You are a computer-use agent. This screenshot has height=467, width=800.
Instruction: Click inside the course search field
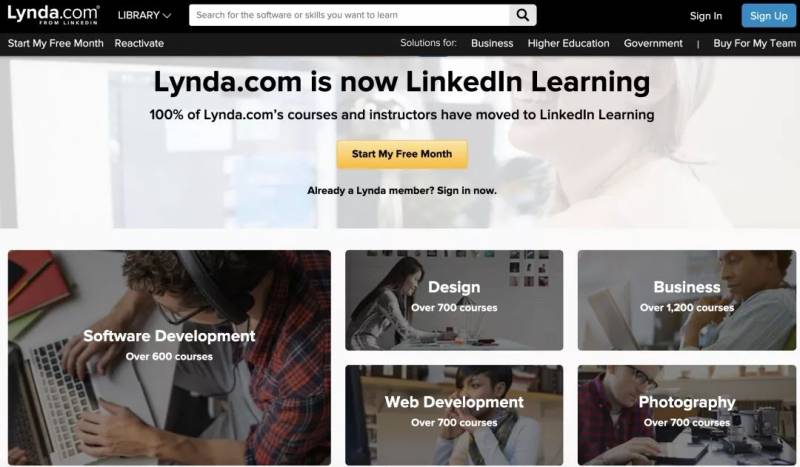(349, 15)
